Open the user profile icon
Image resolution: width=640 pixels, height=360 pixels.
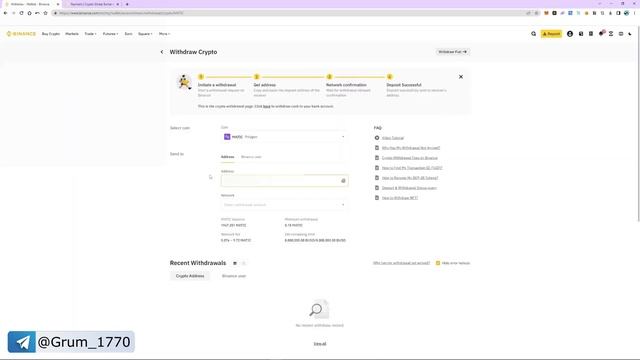click(570, 34)
